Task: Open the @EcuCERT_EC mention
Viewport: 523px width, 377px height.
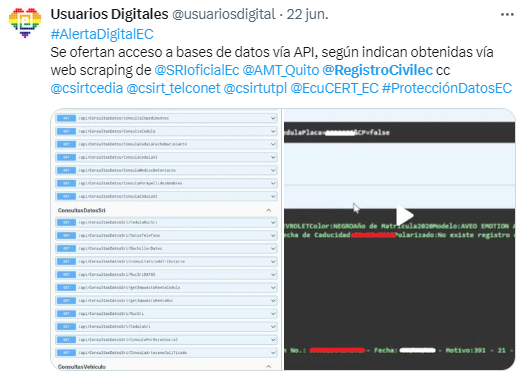Action: pyautogui.click(x=335, y=88)
